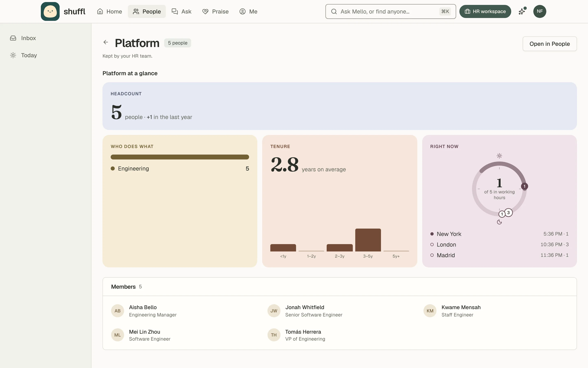Screen dimensions: 588x368
Task: Switch to the People tab
Action: (x=147, y=11)
